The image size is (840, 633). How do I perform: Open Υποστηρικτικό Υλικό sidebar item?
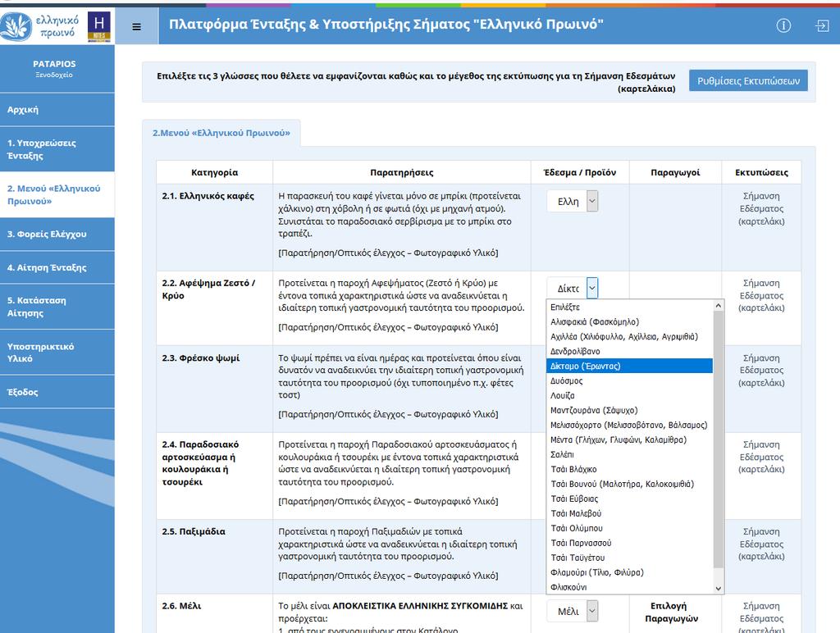[57, 353]
